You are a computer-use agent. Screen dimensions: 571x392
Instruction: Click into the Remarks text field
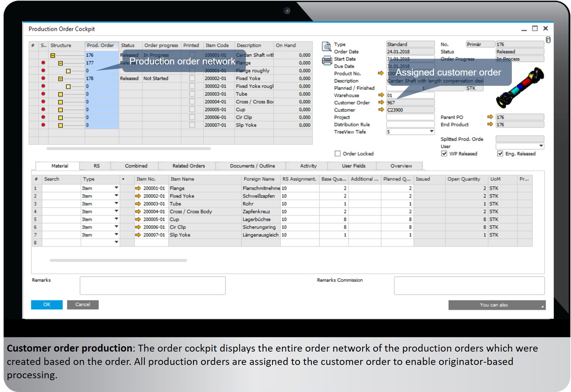pyautogui.click(x=153, y=286)
